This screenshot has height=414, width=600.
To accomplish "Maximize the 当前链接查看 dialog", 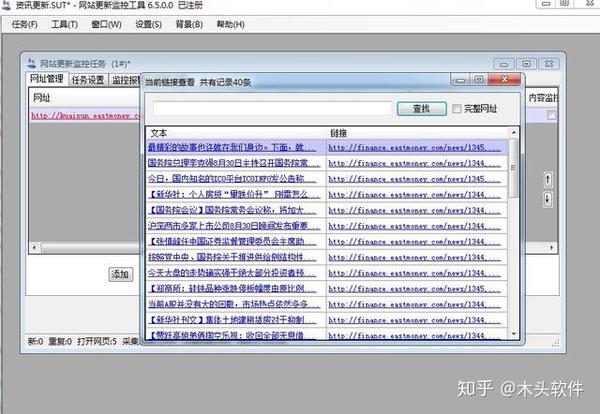I will [x=478, y=80].
